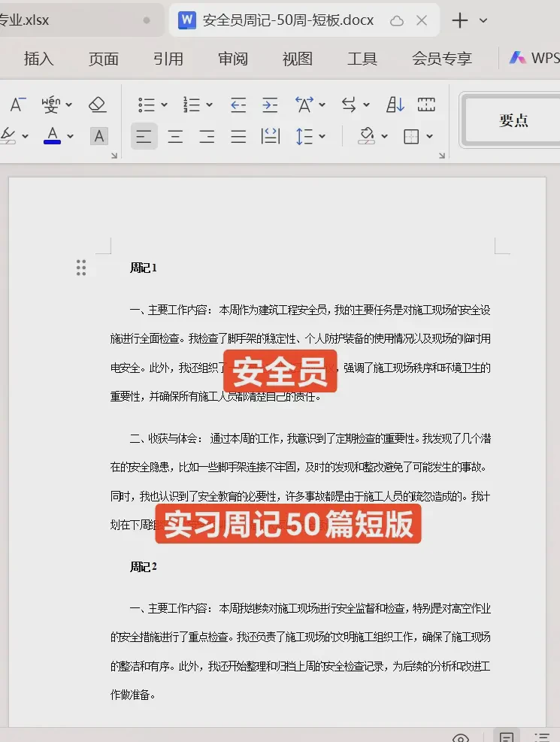The height and width of the screenshot is (742, 560).
Task: Expand the highlight color dropdown arrow
Action: tap(25, 136)
